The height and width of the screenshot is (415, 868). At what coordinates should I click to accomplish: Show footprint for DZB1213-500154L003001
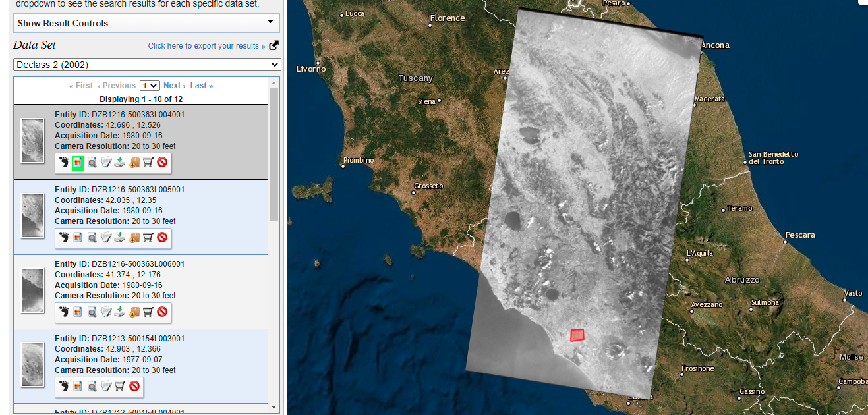(64, 387)
